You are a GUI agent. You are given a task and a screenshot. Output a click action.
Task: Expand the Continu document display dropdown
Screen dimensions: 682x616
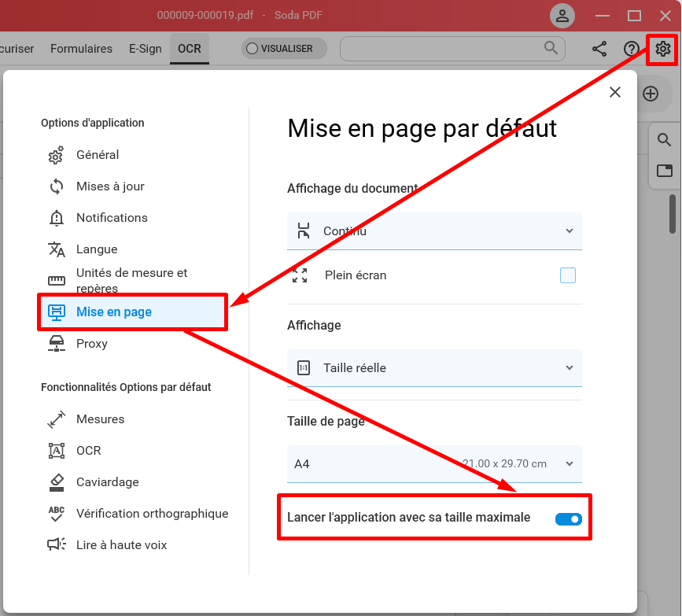pyautogui.click(x=434, y=231)
